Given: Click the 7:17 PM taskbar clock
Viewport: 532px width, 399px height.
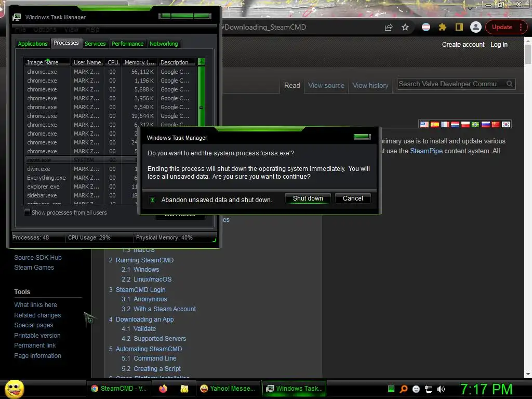Looking at the screenshot, I should click(x=486, y=389).
